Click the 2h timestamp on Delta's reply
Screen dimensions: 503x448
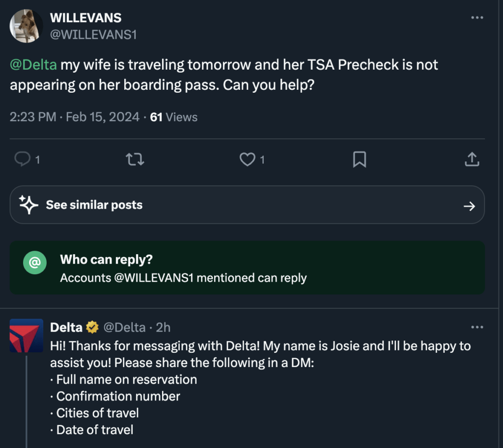163,327
